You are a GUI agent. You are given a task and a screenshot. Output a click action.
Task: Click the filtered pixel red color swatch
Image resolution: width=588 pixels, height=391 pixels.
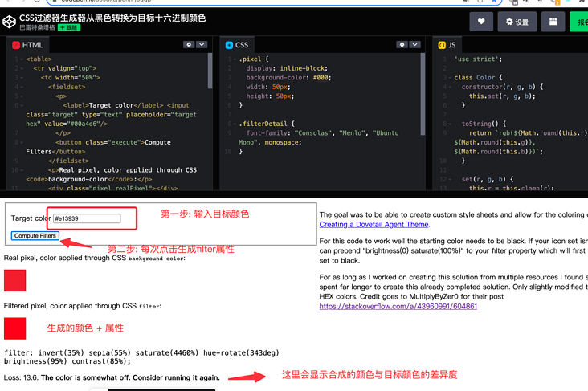15,328
